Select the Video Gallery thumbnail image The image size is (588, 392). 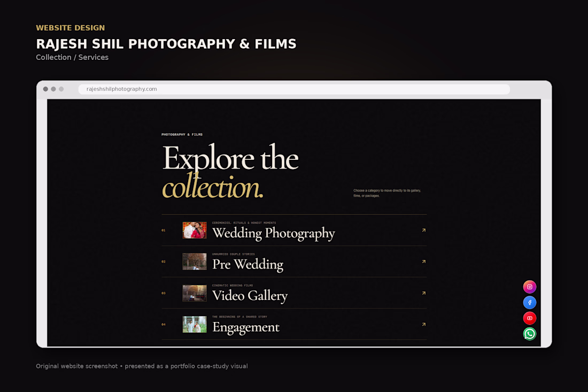[195, 293]
